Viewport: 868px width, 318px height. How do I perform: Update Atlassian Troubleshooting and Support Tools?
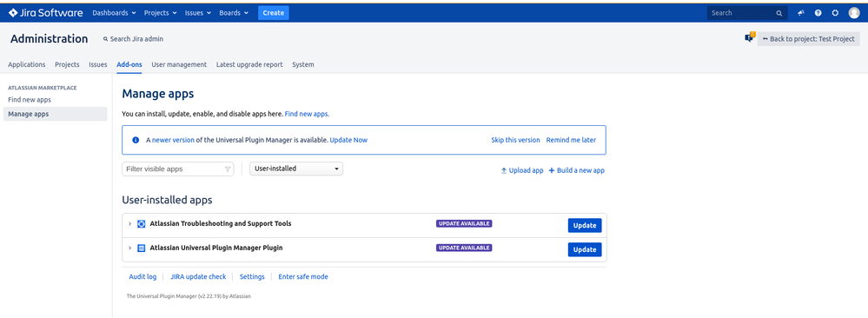pyautogui.click(x=585, y=226)
